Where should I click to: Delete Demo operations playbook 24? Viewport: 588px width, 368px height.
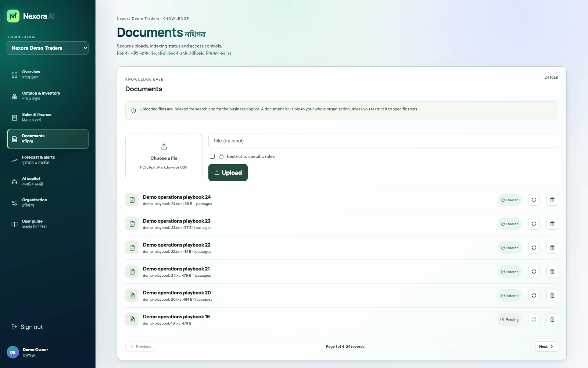pyautogui.click(x=552, y=200)
